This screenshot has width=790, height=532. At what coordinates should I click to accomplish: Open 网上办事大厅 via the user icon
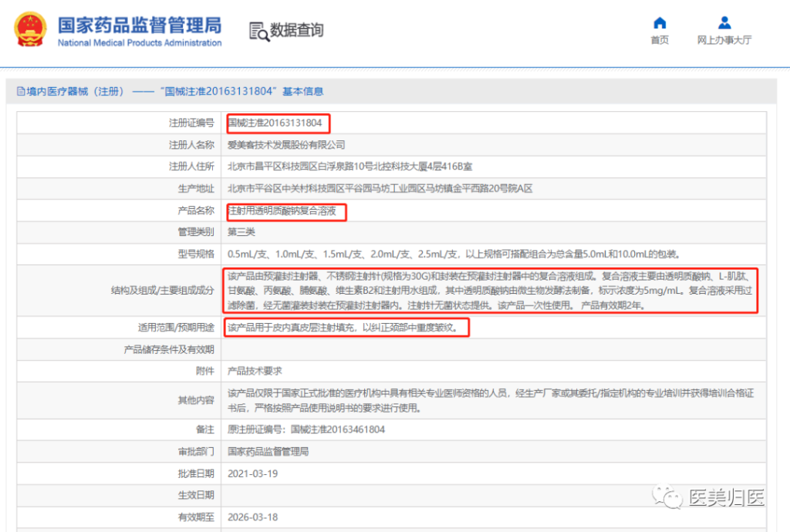(x=724, y=22)
